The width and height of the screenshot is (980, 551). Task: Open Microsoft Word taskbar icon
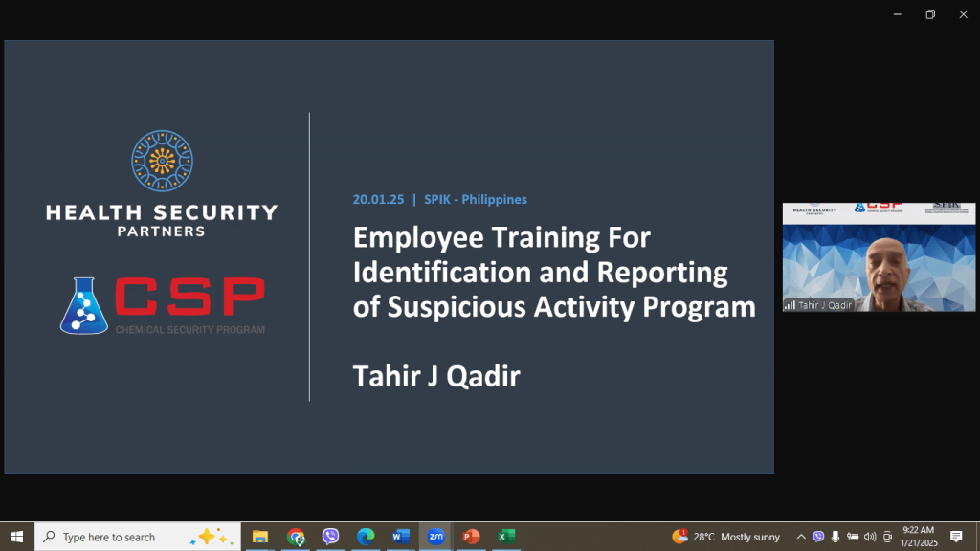(400, 537)
